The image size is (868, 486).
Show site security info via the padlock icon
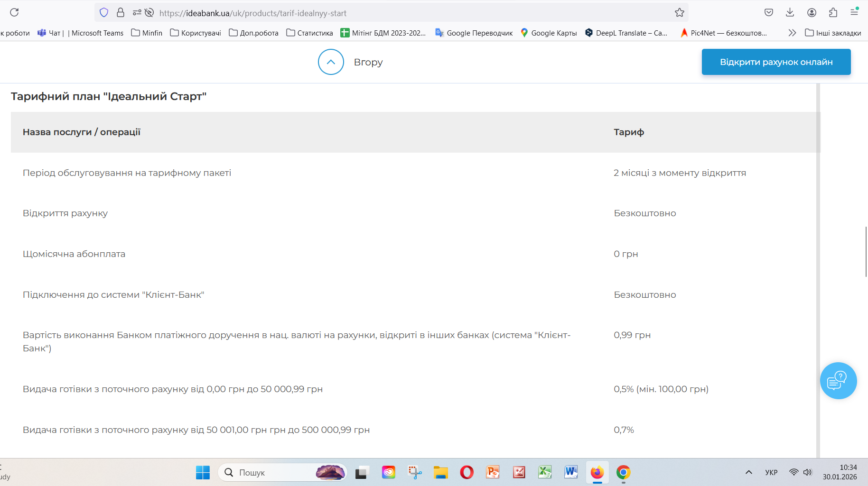click(121, 13)
